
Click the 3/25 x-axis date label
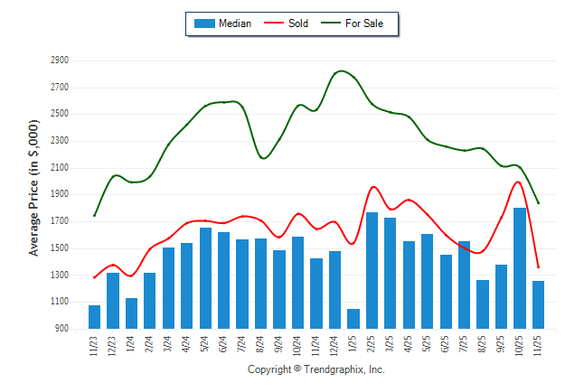pos(391,347)
